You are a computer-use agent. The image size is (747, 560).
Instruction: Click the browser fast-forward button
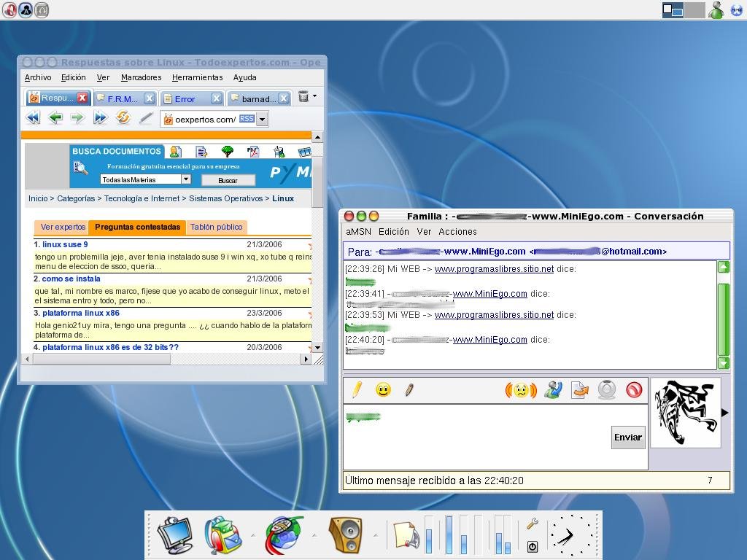pos(100,117)
